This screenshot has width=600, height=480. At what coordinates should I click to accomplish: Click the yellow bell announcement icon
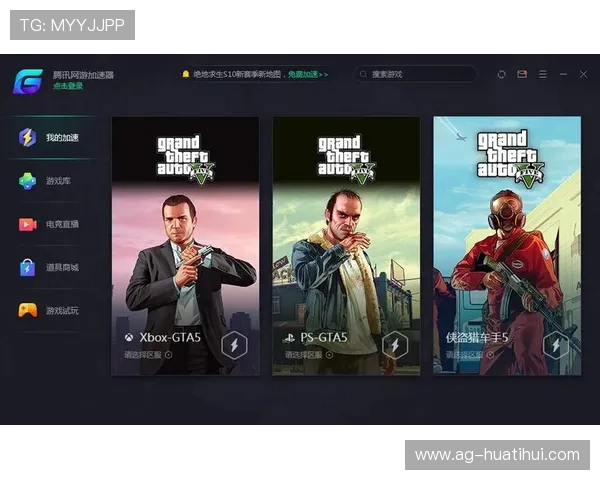point(185,74)
